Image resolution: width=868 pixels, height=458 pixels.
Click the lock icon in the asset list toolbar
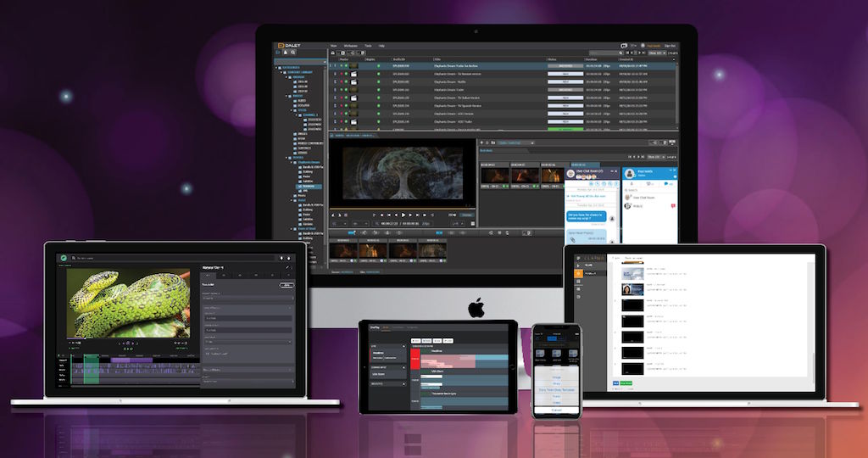click(332, 53)
